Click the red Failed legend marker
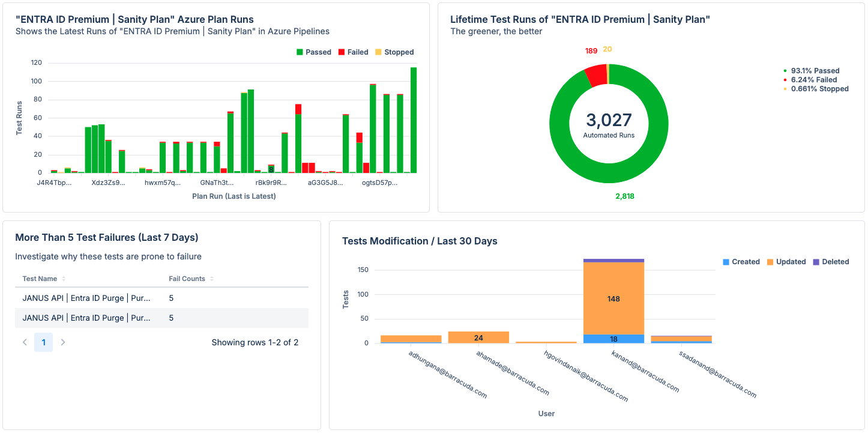This screenshot has height=433, width=868. (x=343, y=52)
